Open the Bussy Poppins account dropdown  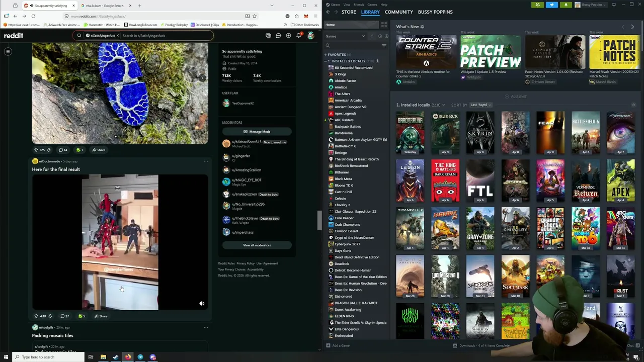[x=592, y=5]
